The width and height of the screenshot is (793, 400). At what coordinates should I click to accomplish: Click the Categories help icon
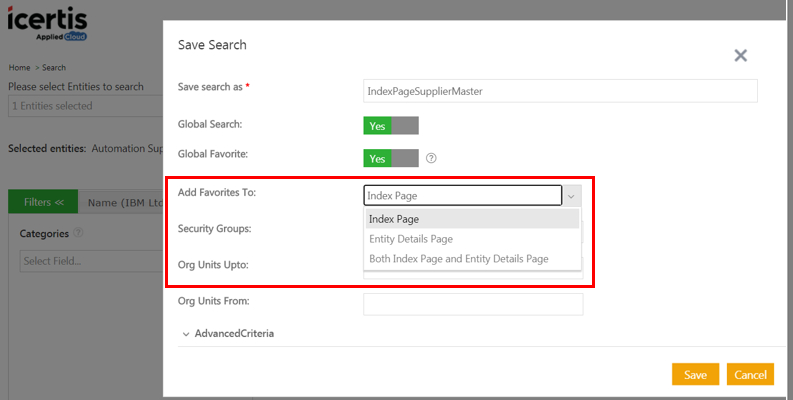click(78, 233)
